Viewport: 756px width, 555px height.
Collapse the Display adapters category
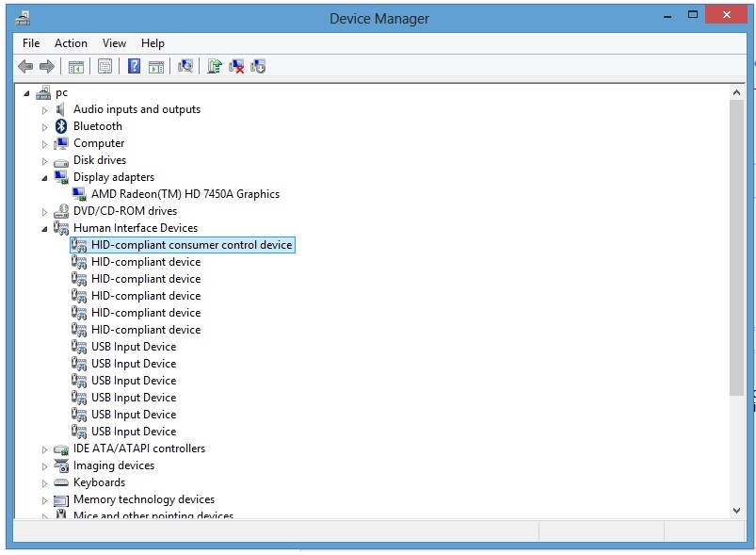tap(44, 177)
